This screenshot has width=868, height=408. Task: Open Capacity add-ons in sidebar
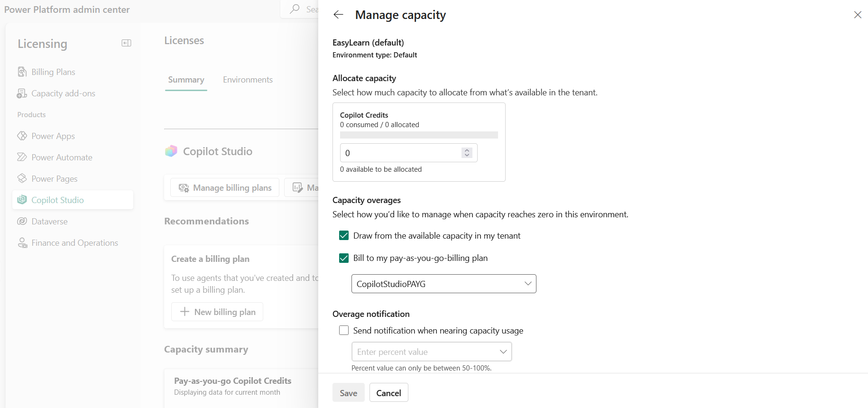(63, 93)
